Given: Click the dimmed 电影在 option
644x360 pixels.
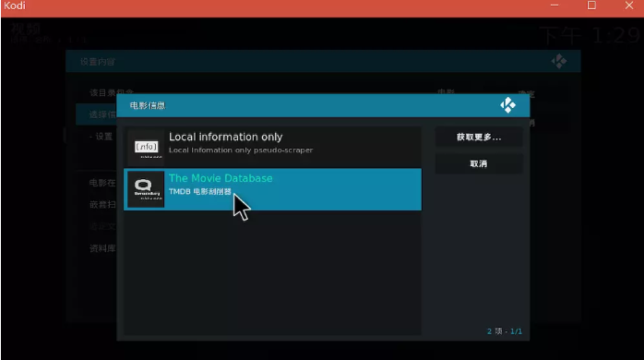Looking at the screenshot, I should pos(102,183).
